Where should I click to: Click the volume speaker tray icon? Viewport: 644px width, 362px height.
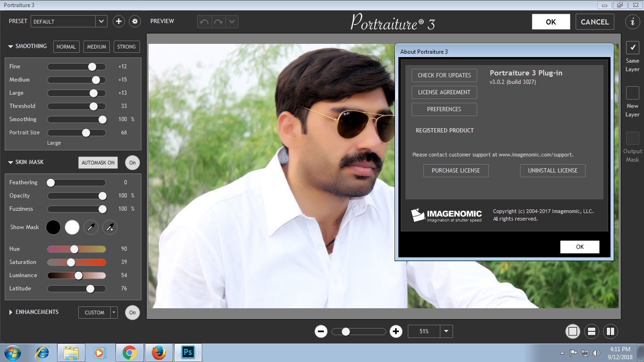[x=596, y=353]
